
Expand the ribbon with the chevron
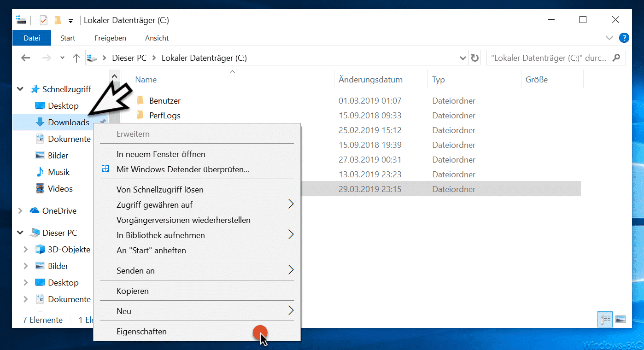[x=609, y=38]
